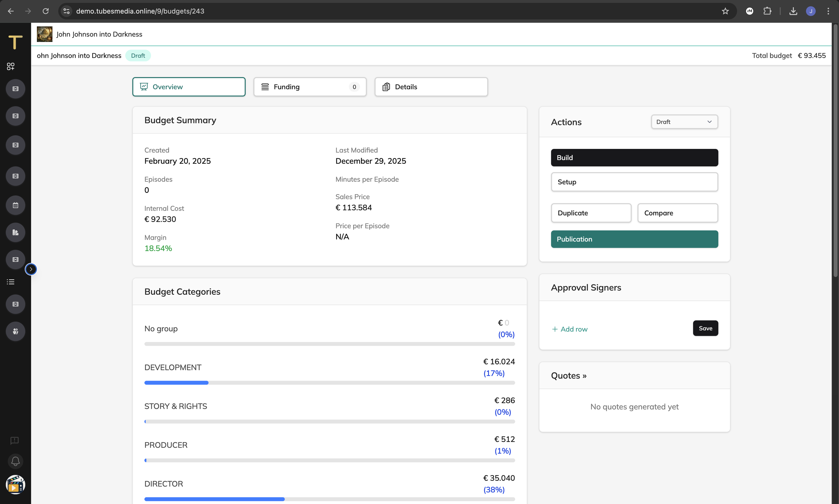Expand the sidebar with arrow toggle
This screenshot has height=504, width=839.
click(x=31, y=269)
